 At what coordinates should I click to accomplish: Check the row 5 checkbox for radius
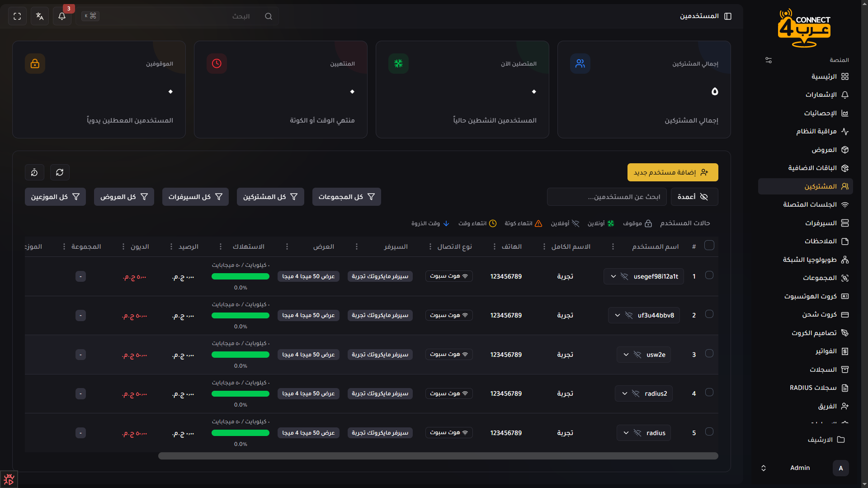coord(709,431)
